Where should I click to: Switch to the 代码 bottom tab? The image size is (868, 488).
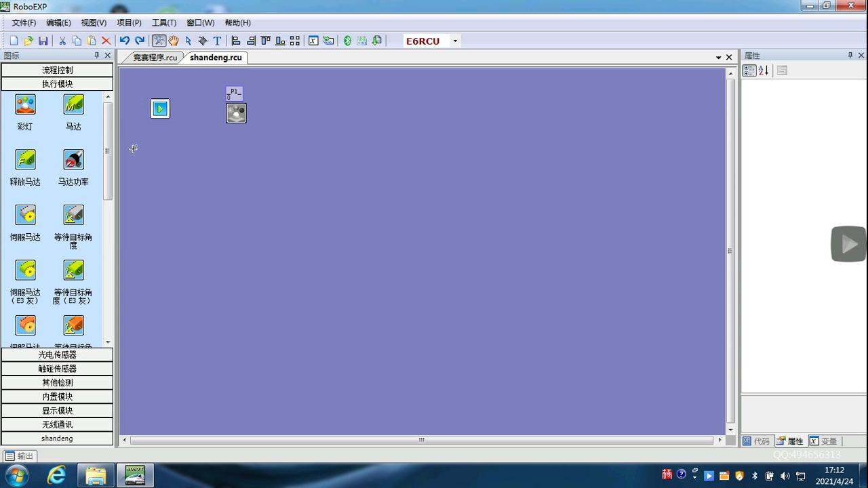coord(757,441)
